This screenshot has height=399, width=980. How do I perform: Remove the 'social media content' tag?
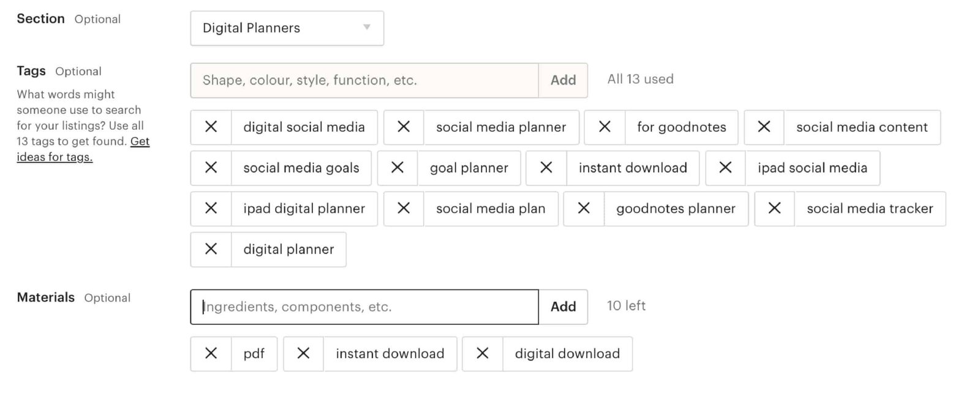(x=764, y=127)
